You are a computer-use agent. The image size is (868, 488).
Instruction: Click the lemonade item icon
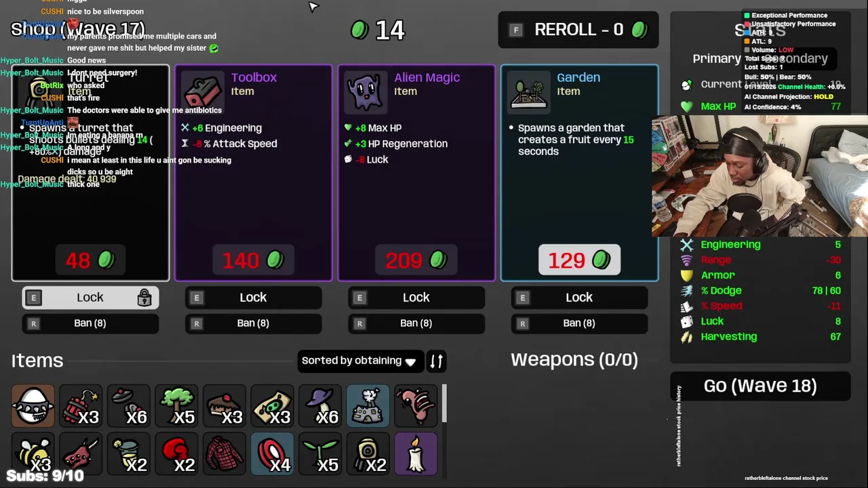(129, 453)
